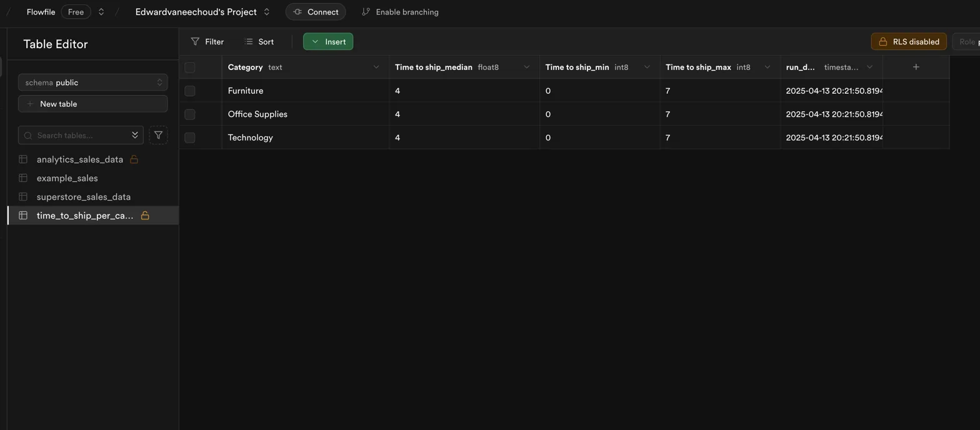The image size is (980, 430).
Task: Click the Time to ship_max column header
Action: tap(720, 67)
